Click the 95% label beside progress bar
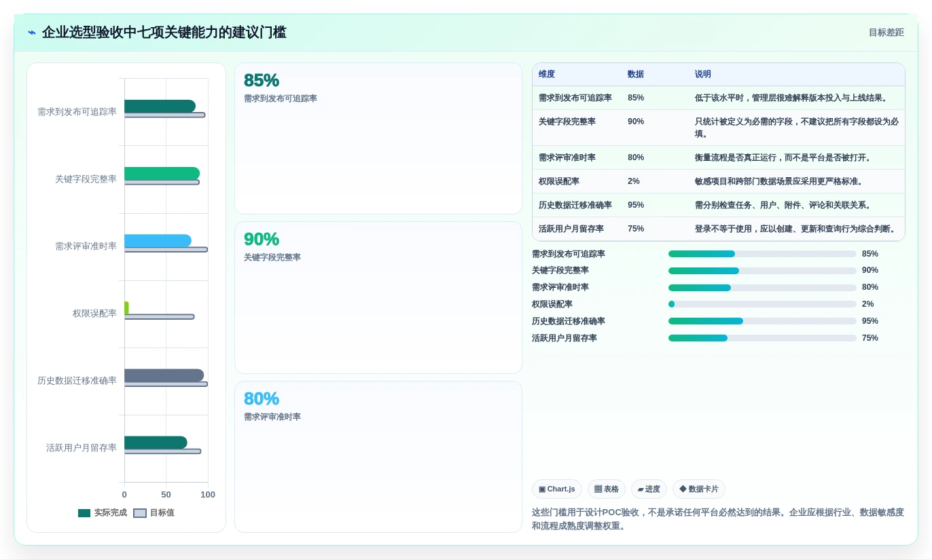Screen dimensions: 932x560 (870, 321)
